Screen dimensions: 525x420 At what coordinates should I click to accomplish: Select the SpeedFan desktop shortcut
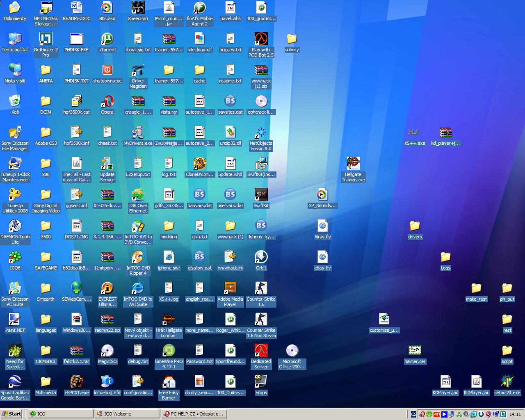(x=138, y=8)
